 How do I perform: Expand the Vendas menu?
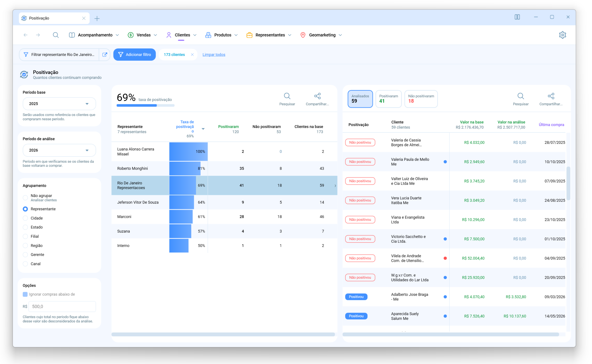(142, 35)
